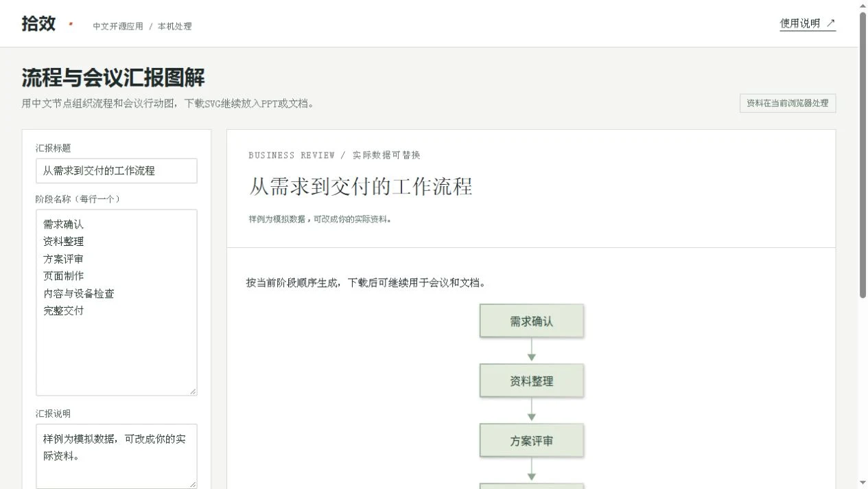
Task: Click the subtitle about 下载SVG继续放入PPT或文档
Action: click(x=168, y=104)
